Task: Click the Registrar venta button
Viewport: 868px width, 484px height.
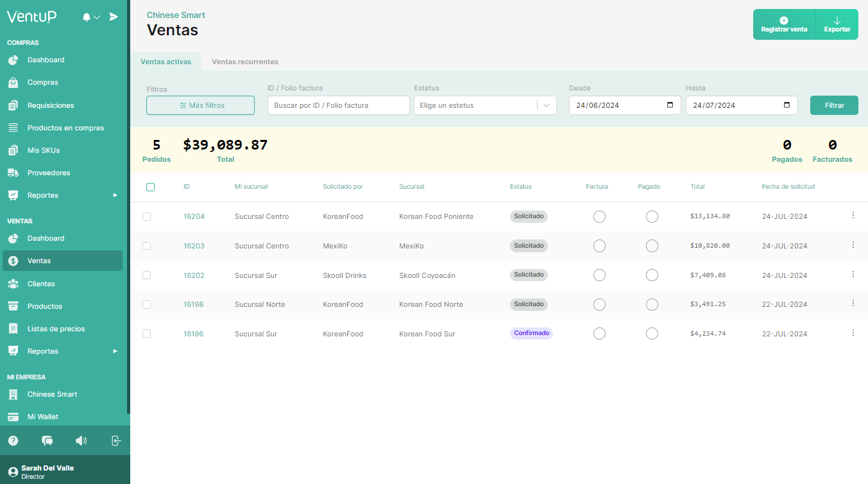Action: coord(784,24)
